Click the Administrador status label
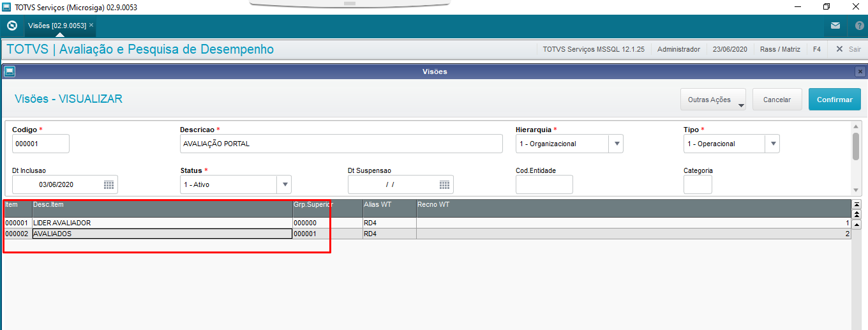This screenshot has height=330, width=868. point(678,49)
